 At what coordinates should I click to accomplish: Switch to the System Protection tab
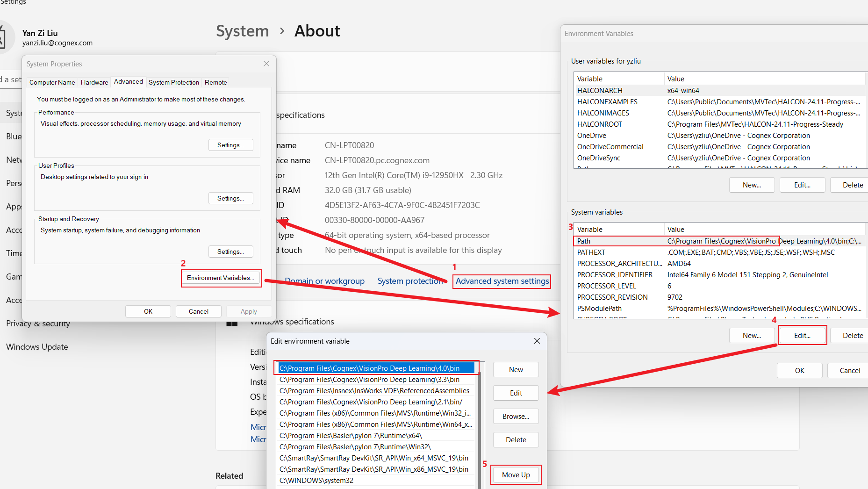(x=173, y=82)
